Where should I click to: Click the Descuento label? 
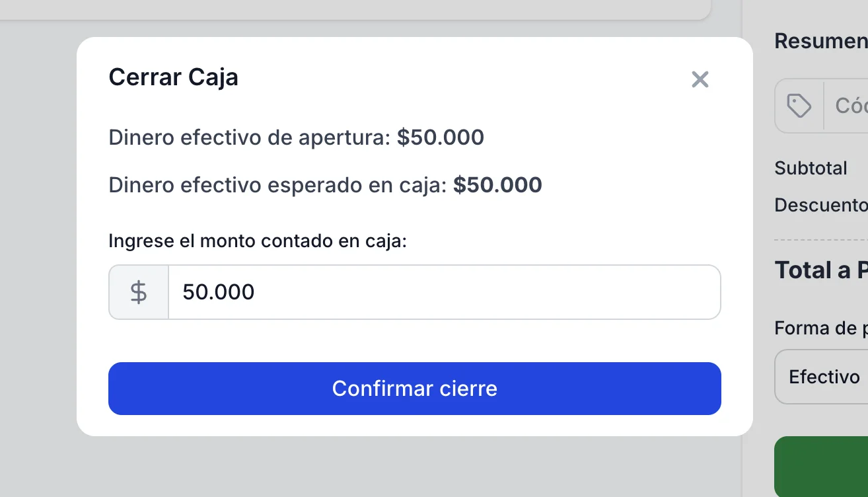[x=821, y=205]
